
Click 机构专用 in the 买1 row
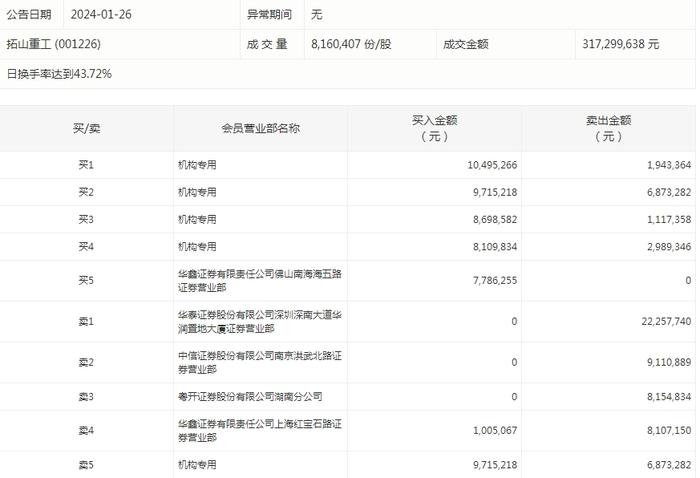pos(197,165)
